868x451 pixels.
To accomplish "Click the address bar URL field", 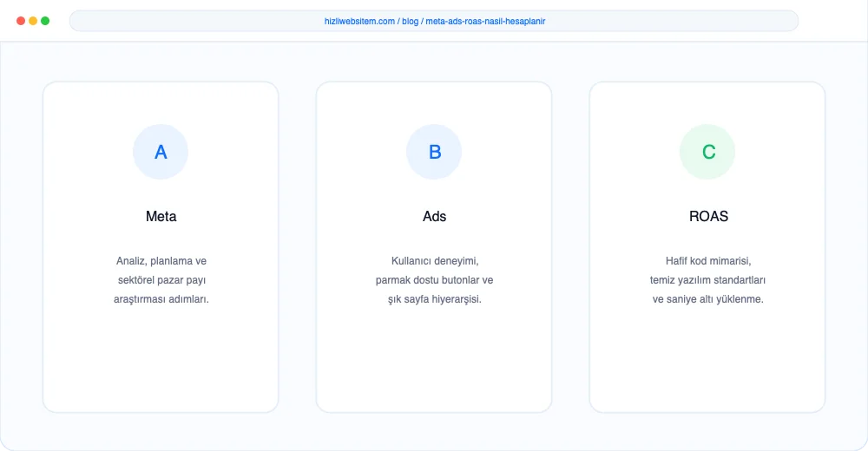I will click(x=434, y=21).
